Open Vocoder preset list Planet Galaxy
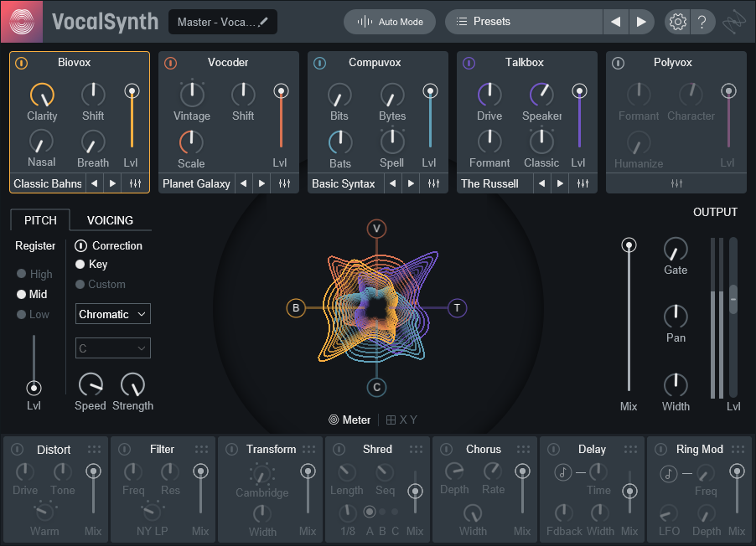This screenshot has width=756, height=546. pos(196,183)
